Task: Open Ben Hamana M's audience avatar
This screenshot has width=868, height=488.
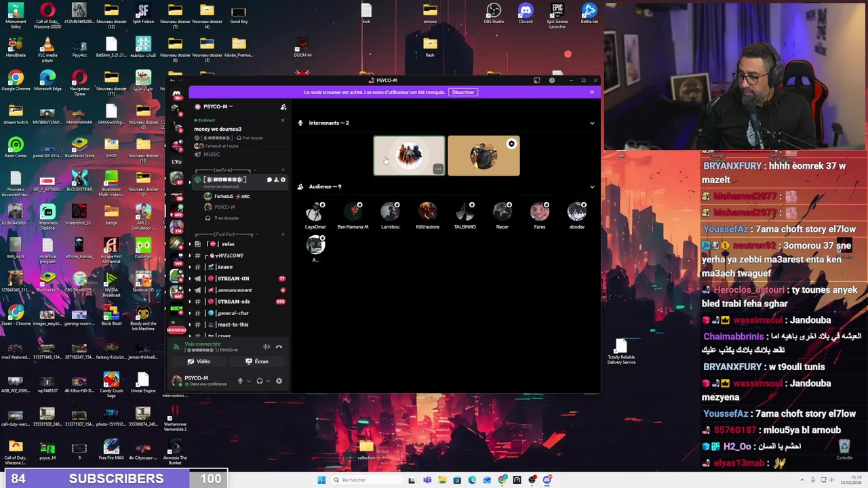Action: tap(353, 211)
